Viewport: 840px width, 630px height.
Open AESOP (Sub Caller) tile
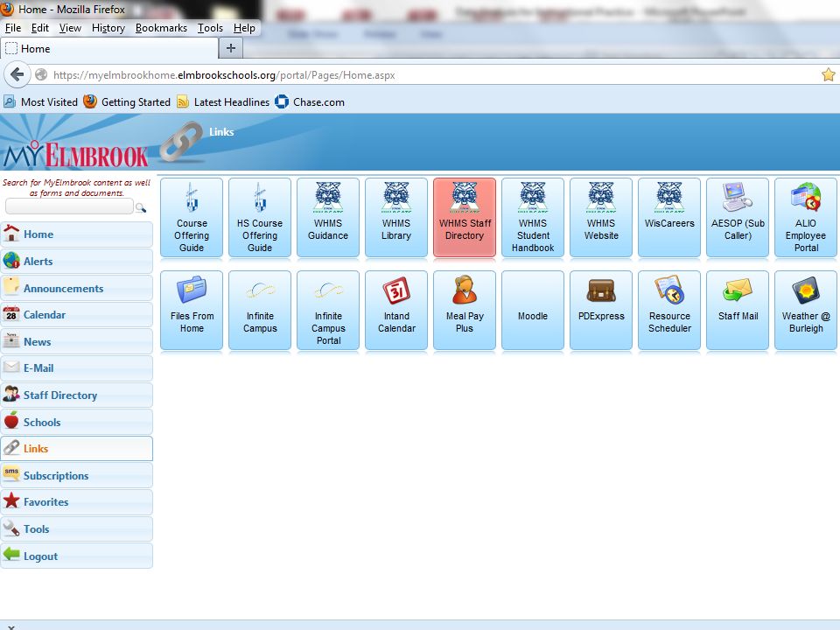[x=738, y=218]
